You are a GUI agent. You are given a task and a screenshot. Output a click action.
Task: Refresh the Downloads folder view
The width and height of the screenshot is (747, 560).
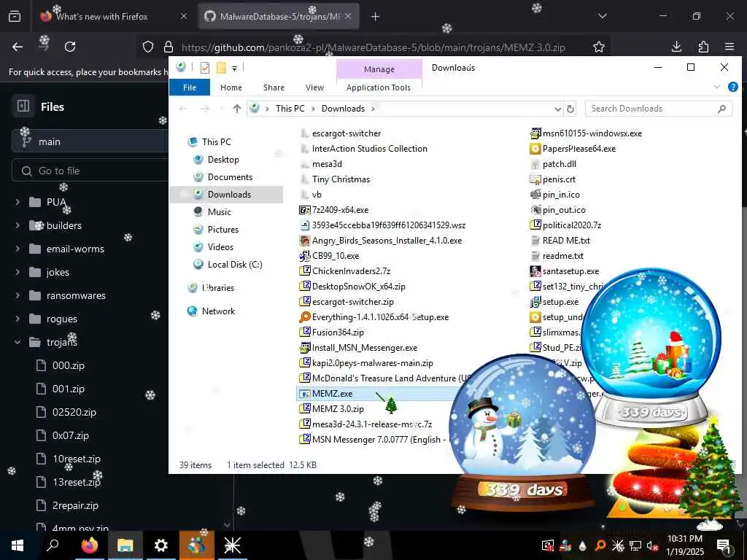pyautogui.click(x=570, y=109)
